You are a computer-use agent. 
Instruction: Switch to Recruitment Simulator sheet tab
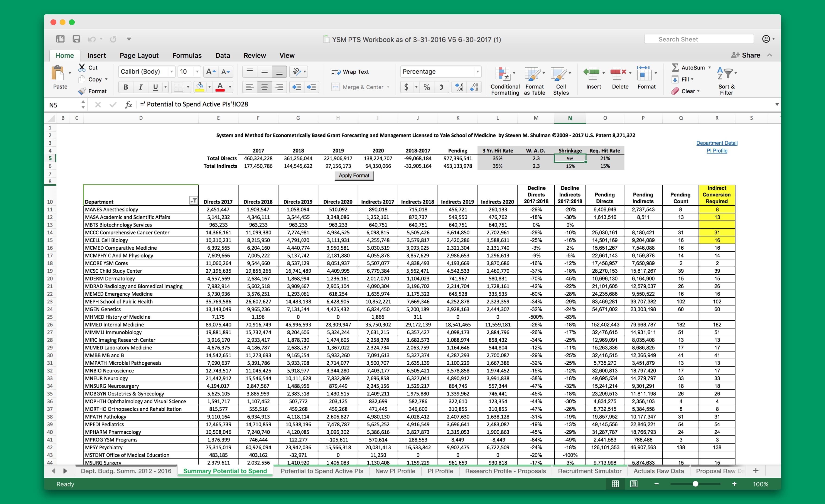[x=589, y=471]
